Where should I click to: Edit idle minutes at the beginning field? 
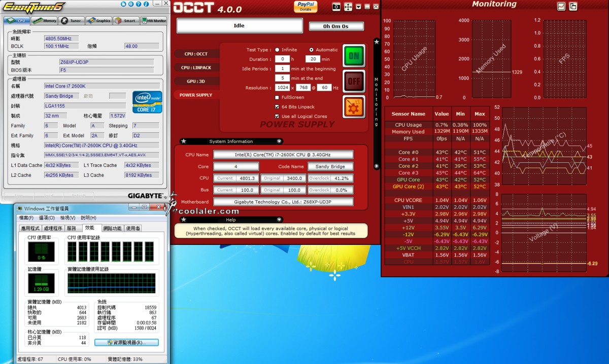tap(282, 68)
